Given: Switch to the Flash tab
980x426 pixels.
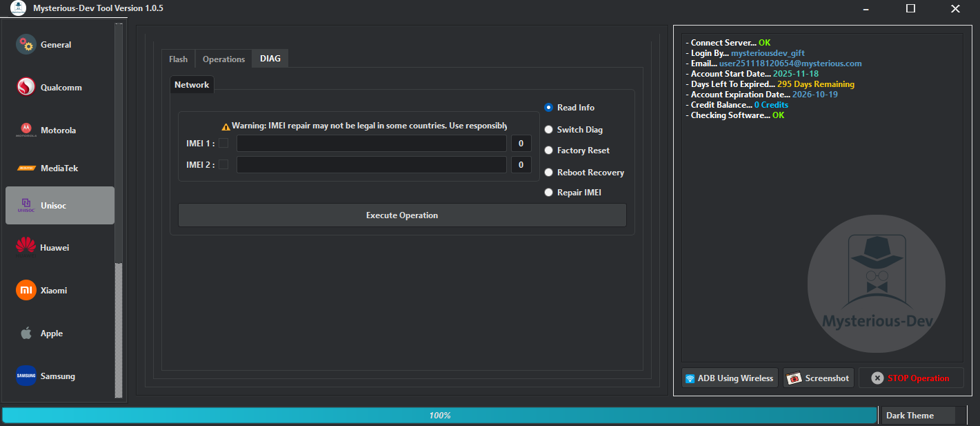Looking at the screenshot, I should [x=178, y=59].
